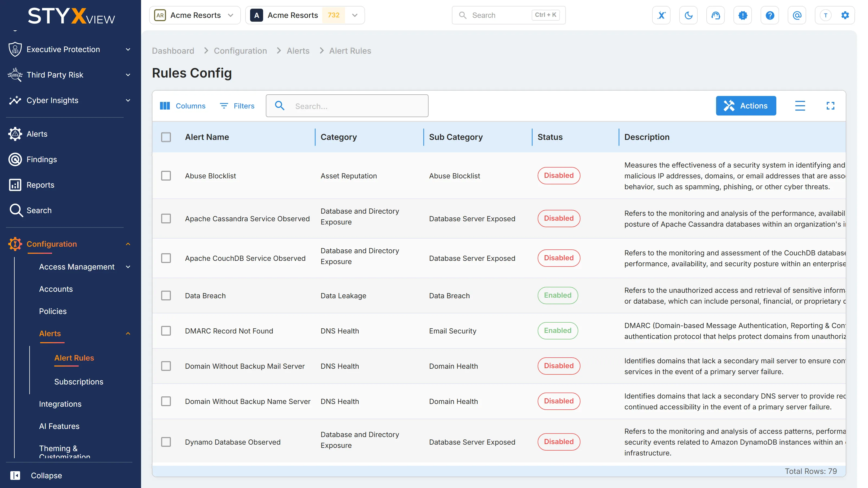Expand the Access Management chevron
The height and width of the screenshot is (488, 868).
tap(128, 267)
